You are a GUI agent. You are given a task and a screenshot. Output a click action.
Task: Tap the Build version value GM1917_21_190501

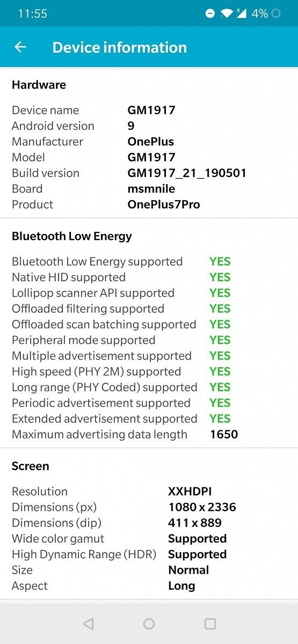click(x=187, y=173)
